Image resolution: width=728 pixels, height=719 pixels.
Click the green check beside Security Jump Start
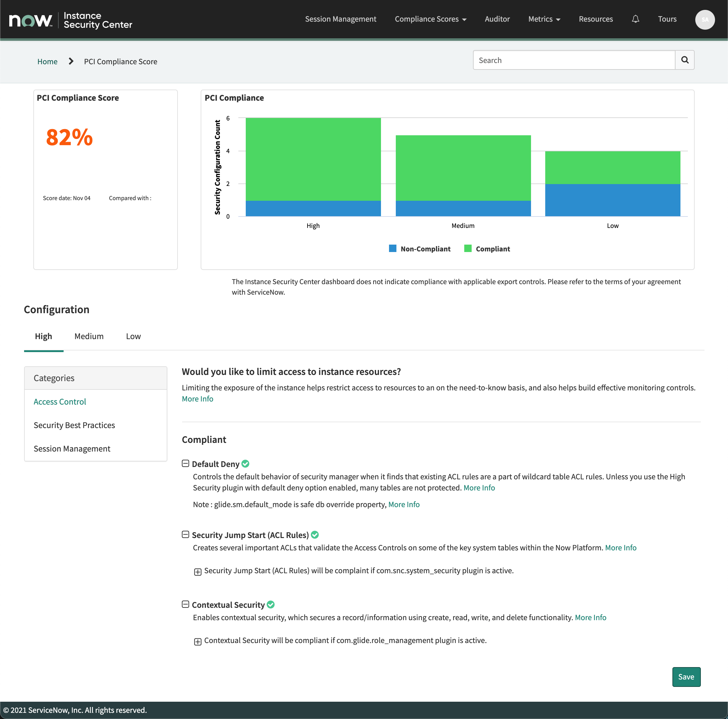[x=315, y=535]
